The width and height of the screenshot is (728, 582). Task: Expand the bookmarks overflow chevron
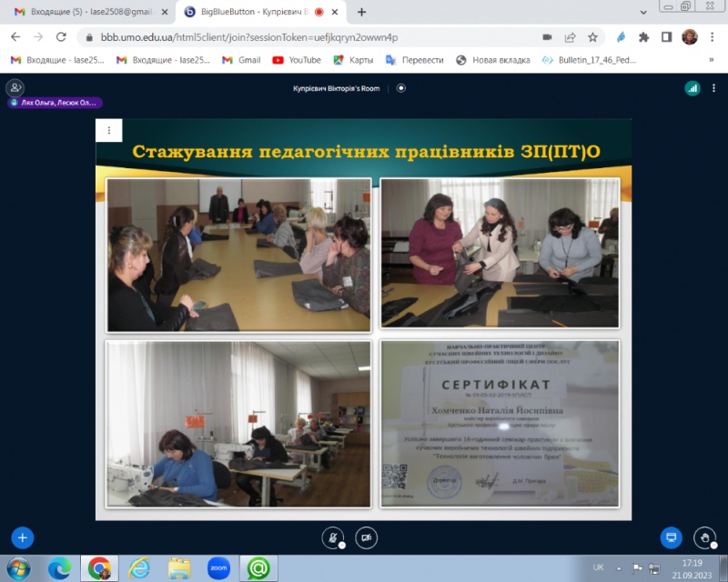[711, 60]
